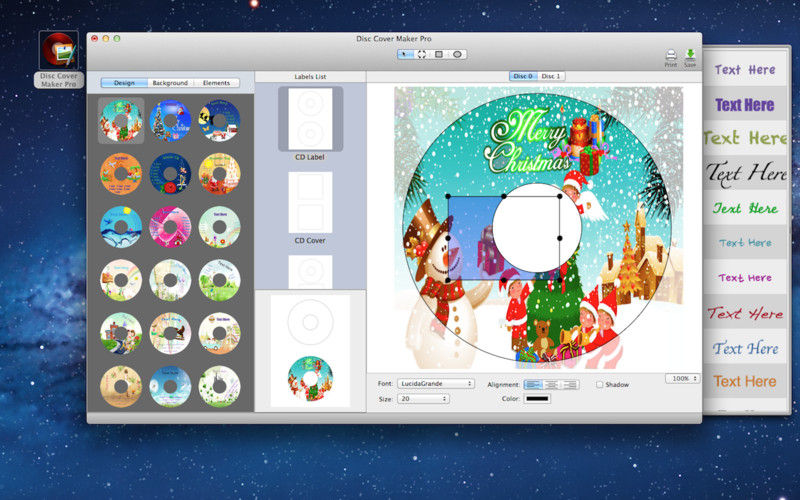Select the CD Cover template thumbnail
The height and width of the screenshot is (500, 800).
coord(310,202)
